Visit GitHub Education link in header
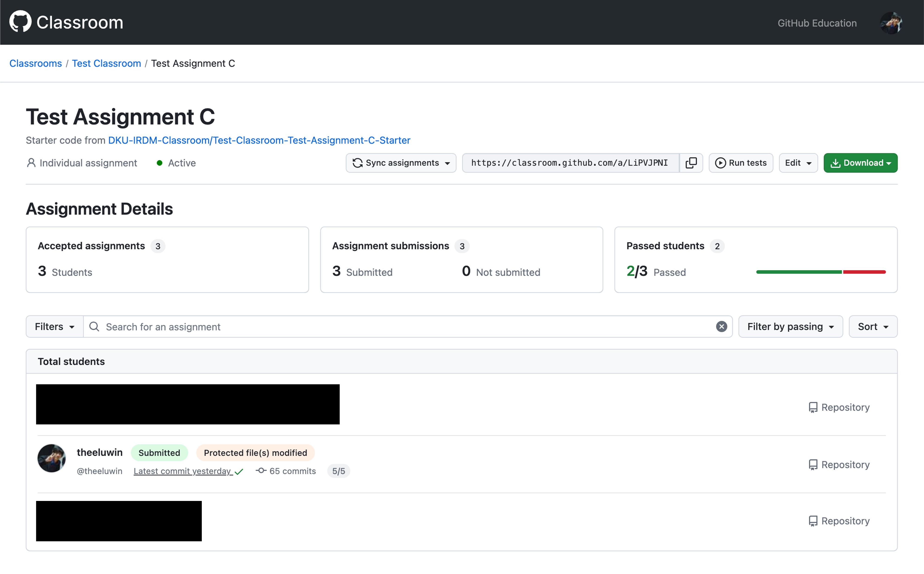 point(817,23)
